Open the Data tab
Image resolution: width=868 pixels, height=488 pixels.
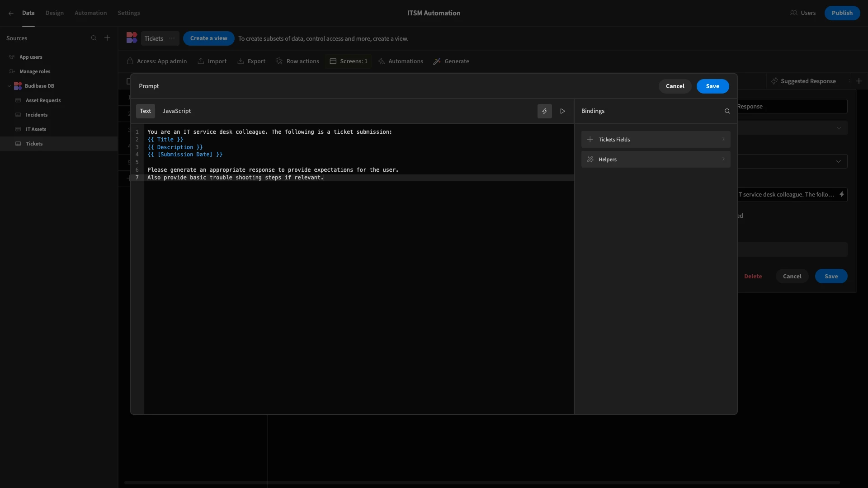pos(28,13)
